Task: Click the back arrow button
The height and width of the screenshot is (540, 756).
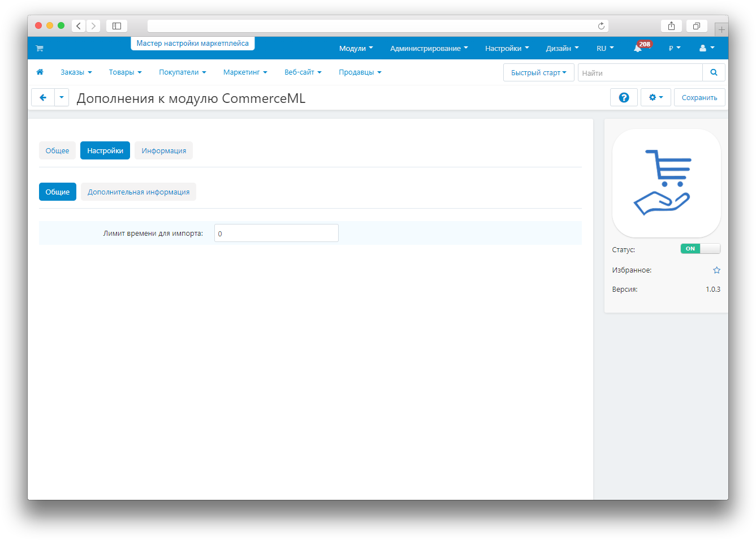Action: click(x=43, y=97)
